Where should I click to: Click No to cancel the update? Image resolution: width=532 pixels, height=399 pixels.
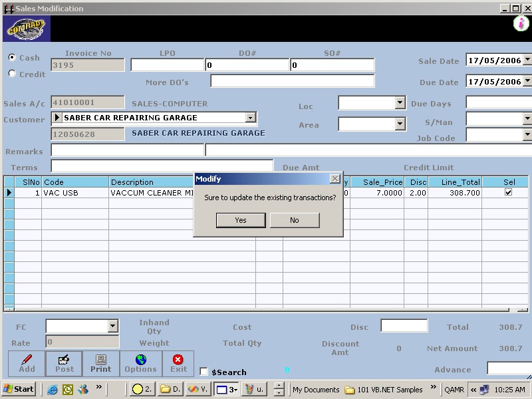tap(295, 220)
